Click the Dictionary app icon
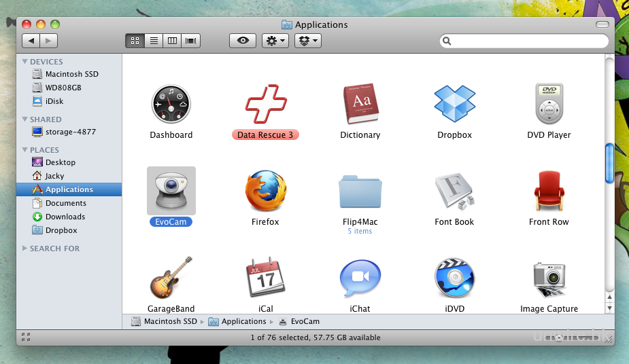The width and height of the screenshot is (629, 364). 360,105
